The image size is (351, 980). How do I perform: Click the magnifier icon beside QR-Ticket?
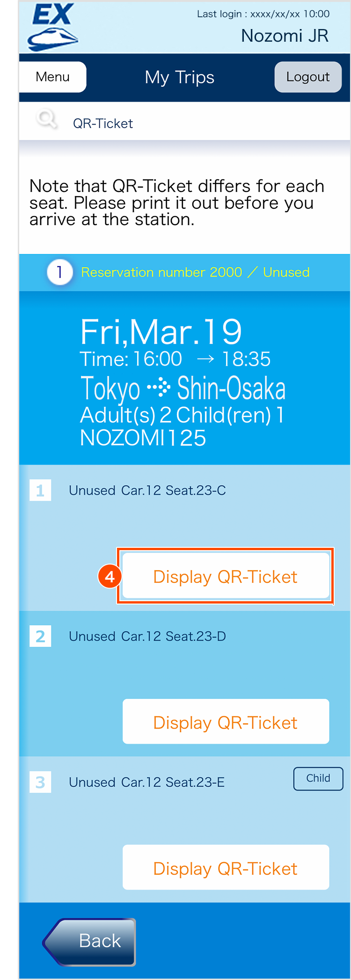click(46, 119)
